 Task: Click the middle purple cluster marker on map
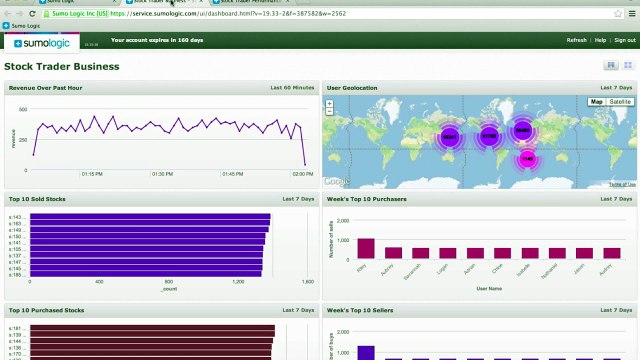pos(489,136)
